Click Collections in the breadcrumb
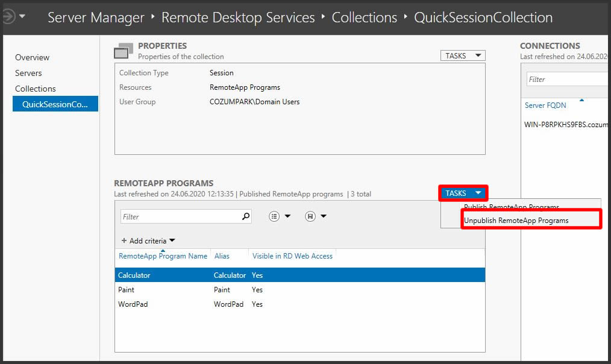611x364 pixels. tap(365, 17)
